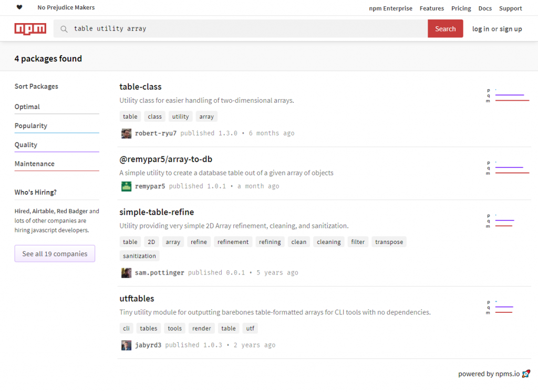Open Features in top navigation
The height and width of the screenshot is (392, 538).
pos(432,8)
